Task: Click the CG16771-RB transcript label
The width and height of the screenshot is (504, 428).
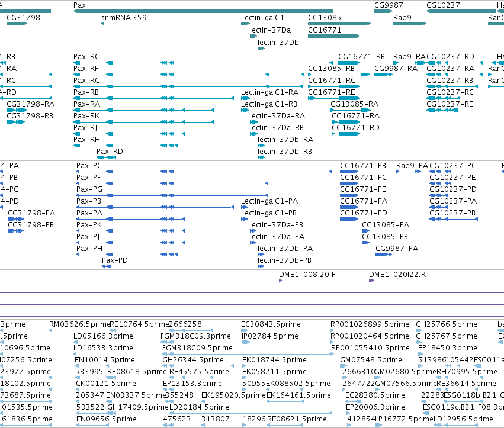Action: pyautogui.click(x=361, y=57)
